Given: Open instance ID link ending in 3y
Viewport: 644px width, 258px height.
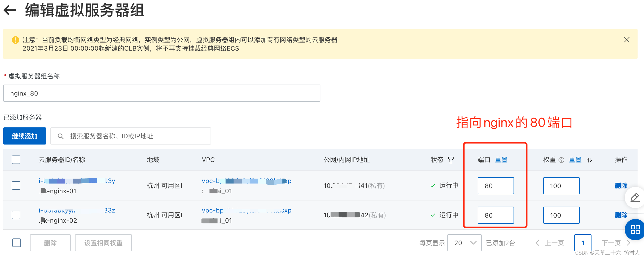Looking at the screenshot, I should 77,181.
